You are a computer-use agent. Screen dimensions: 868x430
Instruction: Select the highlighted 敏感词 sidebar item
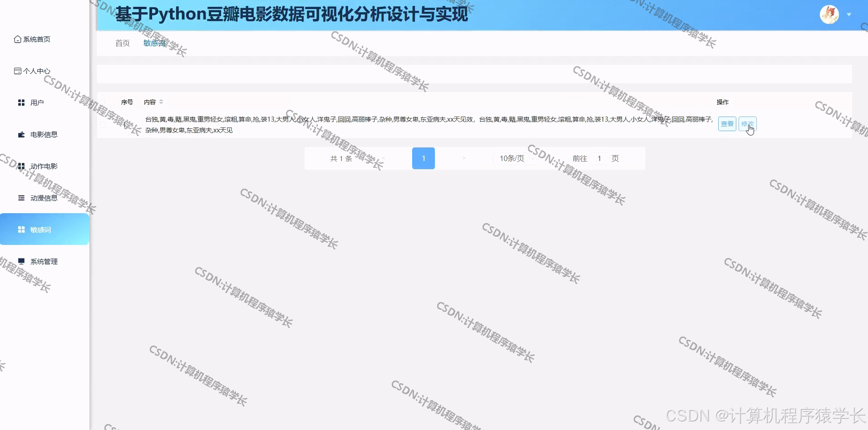(x=44, y=230)
